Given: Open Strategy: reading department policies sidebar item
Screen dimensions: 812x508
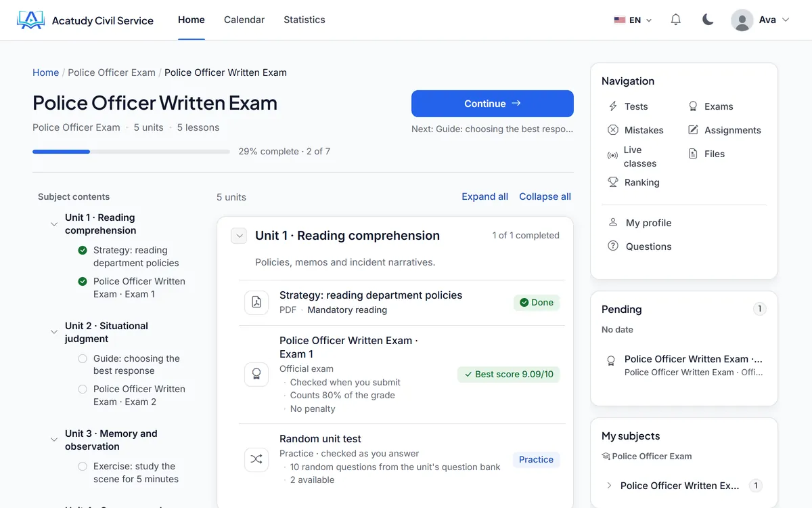Looking at the screenshot, I should tap(136, 257).
